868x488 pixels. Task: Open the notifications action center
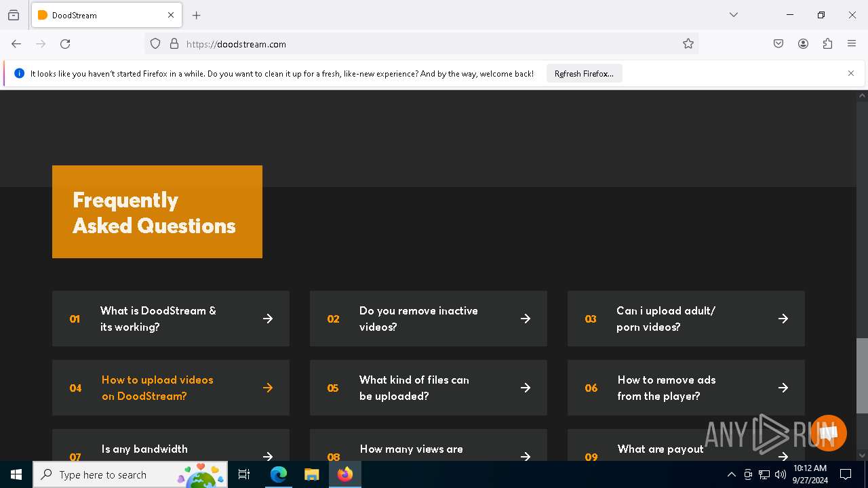click(x=846, y=474)
